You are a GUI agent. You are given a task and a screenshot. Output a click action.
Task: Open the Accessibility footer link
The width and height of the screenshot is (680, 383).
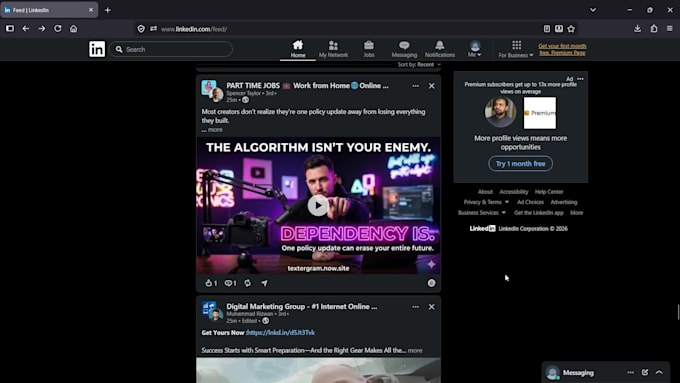coord(513,192)
